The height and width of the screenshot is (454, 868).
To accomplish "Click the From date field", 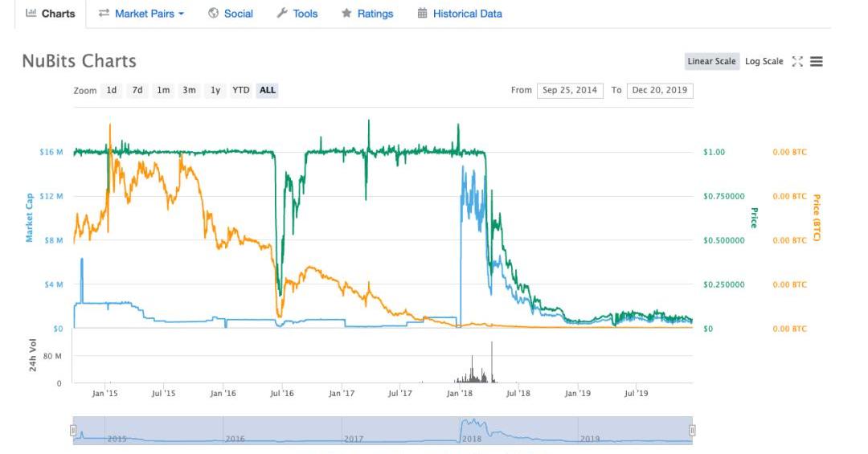I will click(570, 91).
